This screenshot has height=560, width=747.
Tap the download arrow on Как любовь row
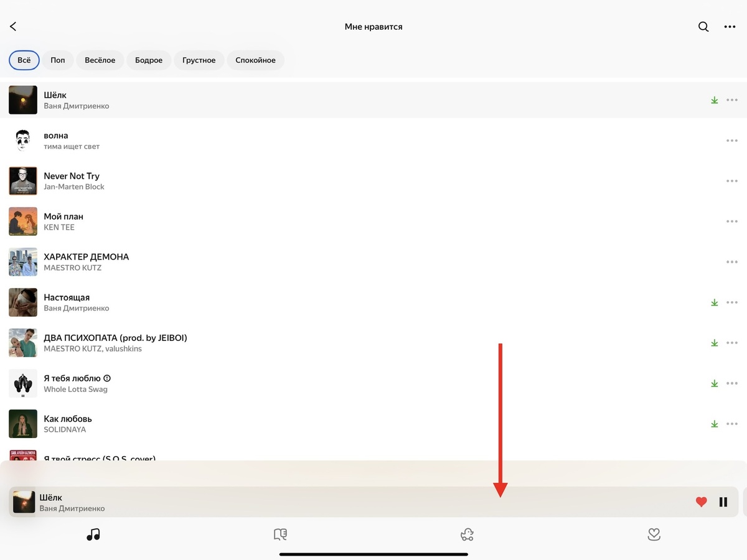[x=715, y=424]
